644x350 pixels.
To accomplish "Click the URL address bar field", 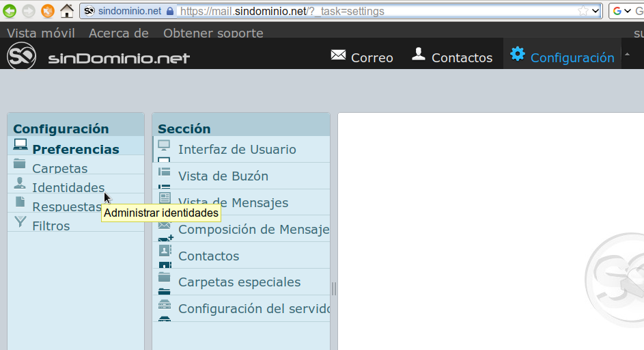I will pos(376,11).
